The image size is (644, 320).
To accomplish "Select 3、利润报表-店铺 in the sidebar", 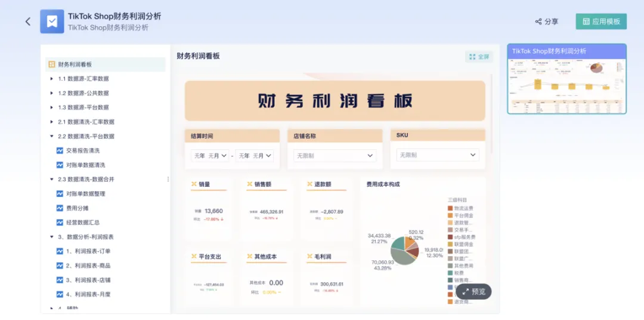I will point(88,280).
